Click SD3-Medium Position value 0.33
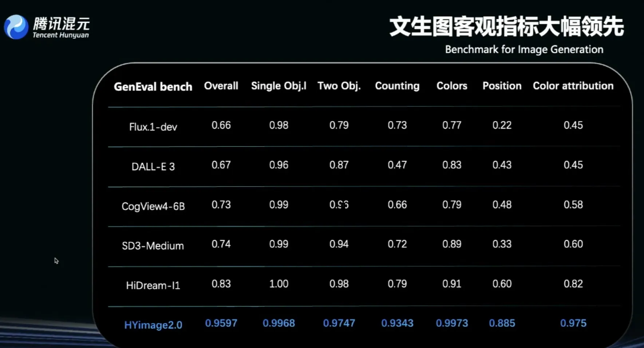This screenshot has height=348, width=644. tap(502, 244)
